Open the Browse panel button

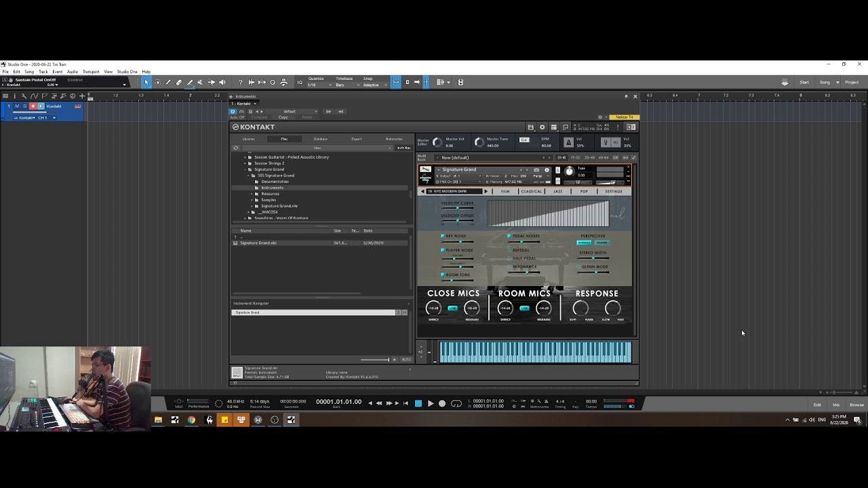click(x=856, y=405)
